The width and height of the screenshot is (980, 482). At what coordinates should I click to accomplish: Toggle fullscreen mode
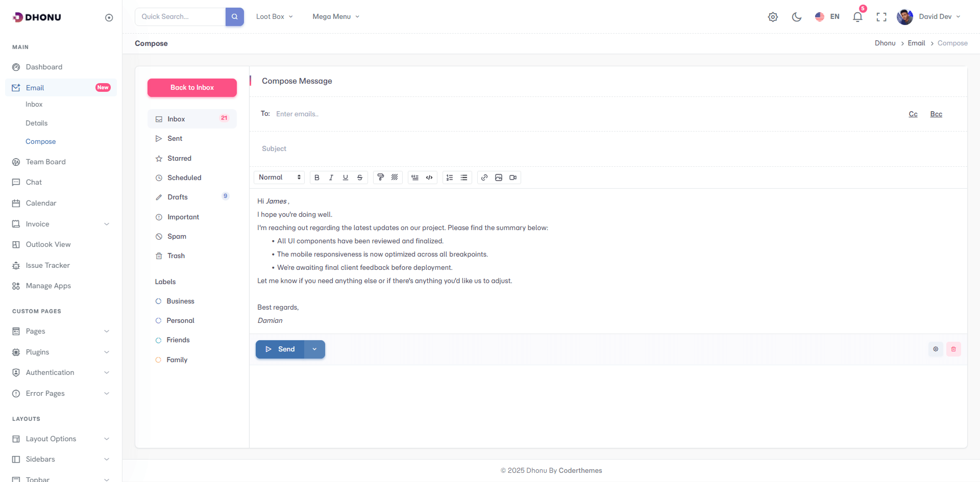(881, 17)
